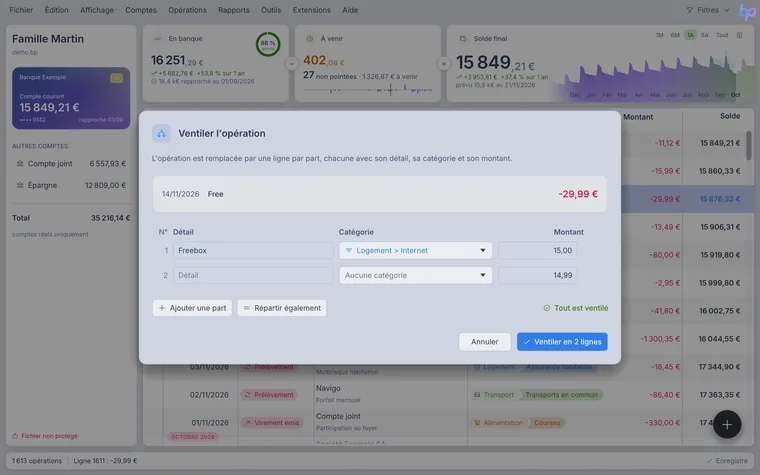Open the Opérations menu
760x475 pixels.
pyautogui.click(x=187, y=10)
